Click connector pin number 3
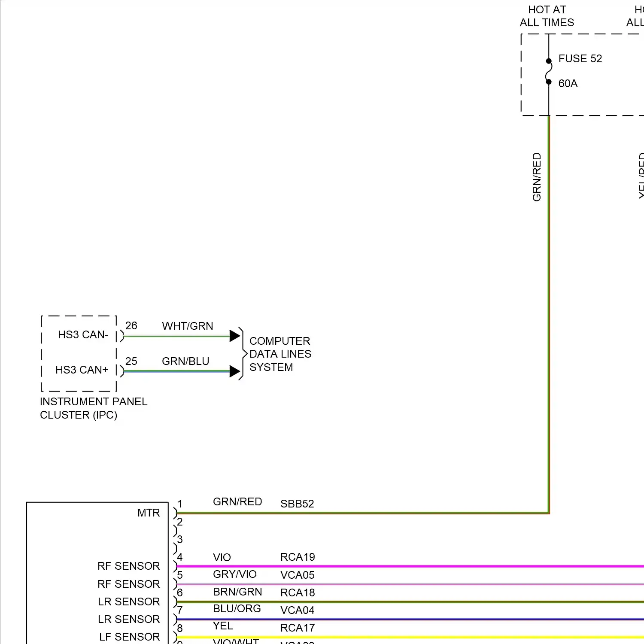This screenshot has width=644, height=644. pos(180,539)
